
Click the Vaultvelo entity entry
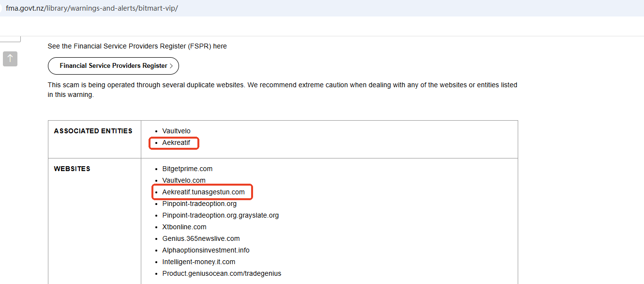pyautogui.click(x=176, y=131)
